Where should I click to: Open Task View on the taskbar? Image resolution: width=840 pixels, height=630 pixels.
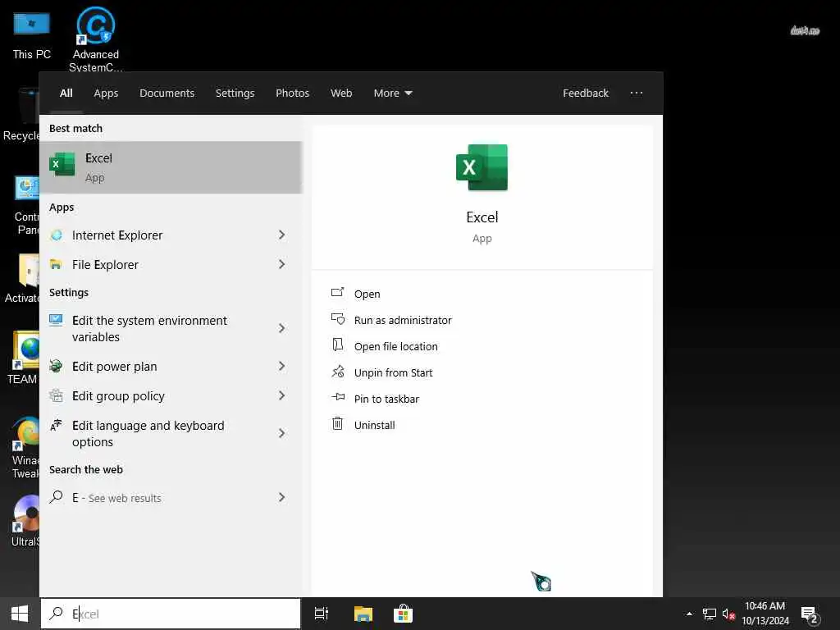click(x=322, y=614)
